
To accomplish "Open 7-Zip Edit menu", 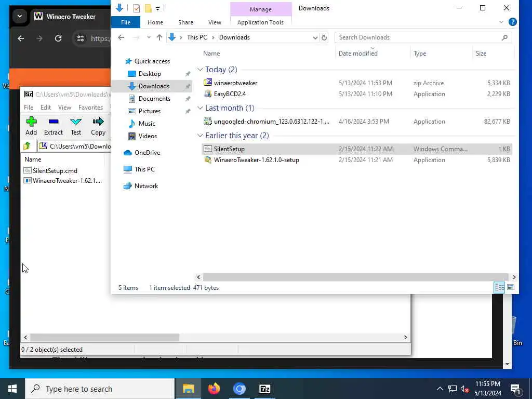I will [46, 107].
